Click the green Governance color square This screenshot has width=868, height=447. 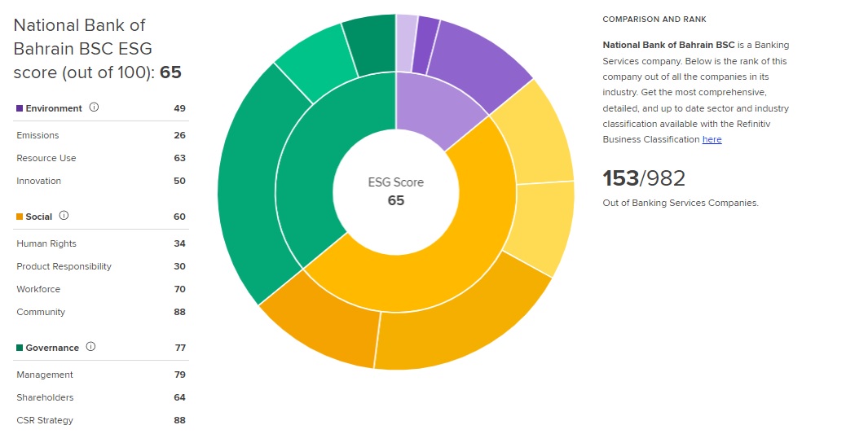pyautogui.click(x=20, y=348)
